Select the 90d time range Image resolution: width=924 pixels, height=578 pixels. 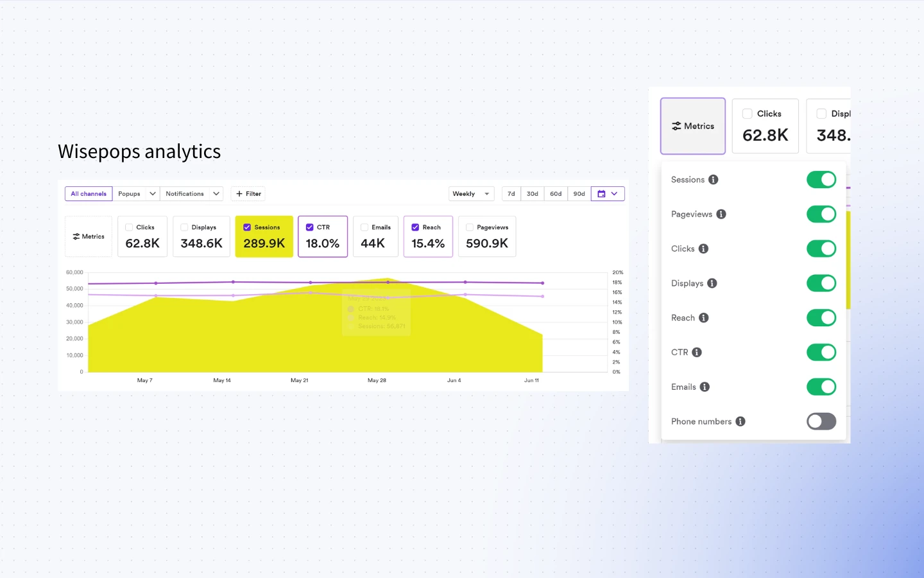coord(579,194)
